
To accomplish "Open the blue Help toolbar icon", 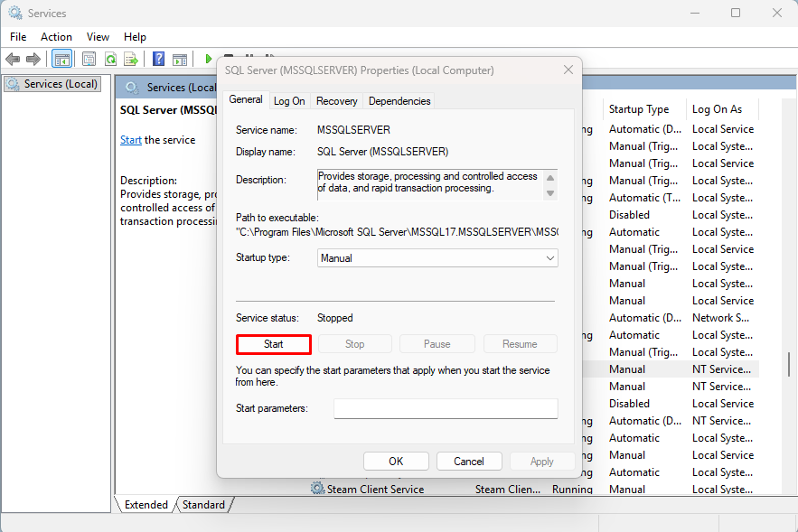I will [x=158, y=59].
